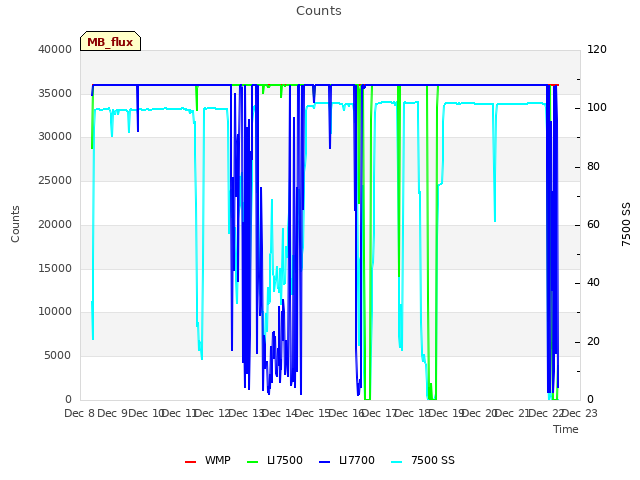
Task: Click the cyan 7500 SS legend swatch
Action: click(396, 462)
